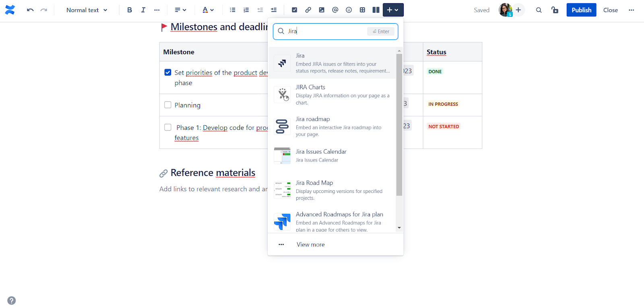
Task: Insert an image or file
Action: [322, 10]
